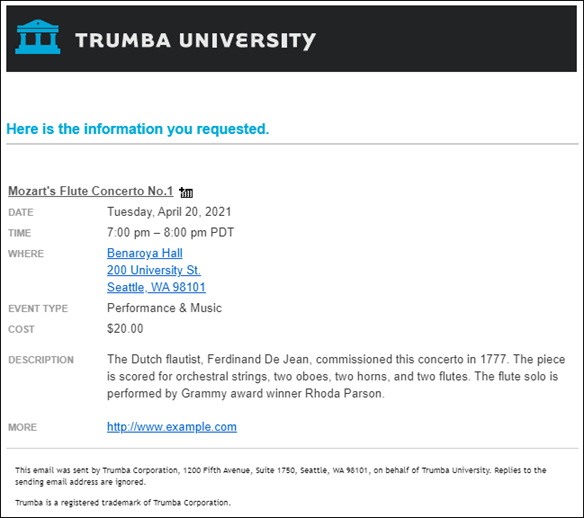Viewport: 584px width, 518px height.
Task: Open the http://www.example.com link
Action: point(172,427)
